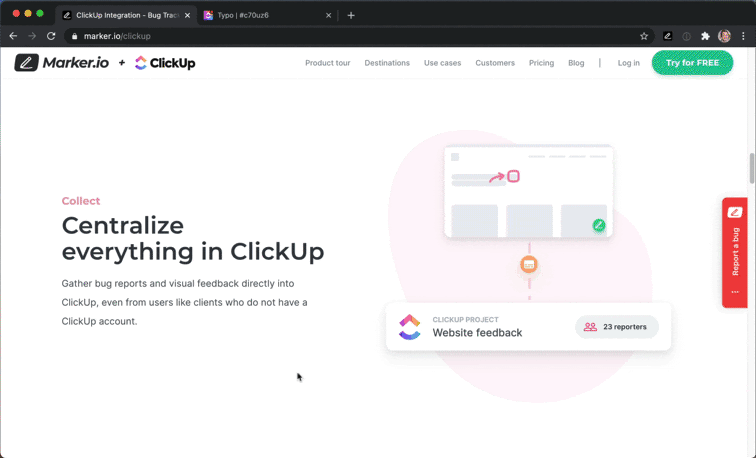Click the Log in link
This screenshot has width=756, height=458.
[628, 63]
